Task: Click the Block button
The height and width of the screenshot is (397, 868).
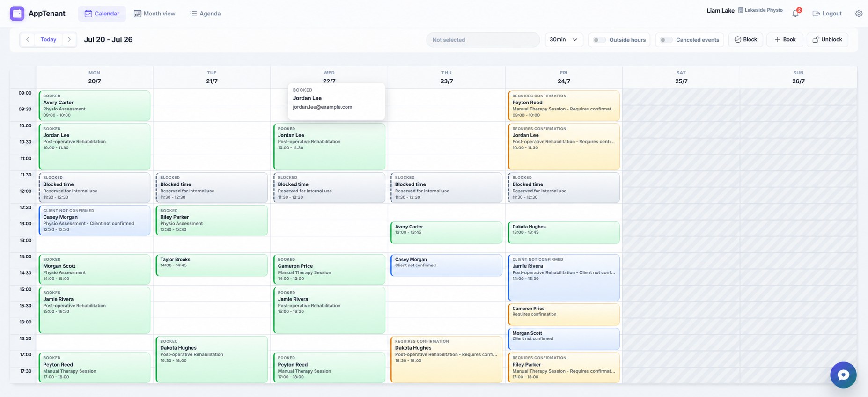Action: click(746, 40)
